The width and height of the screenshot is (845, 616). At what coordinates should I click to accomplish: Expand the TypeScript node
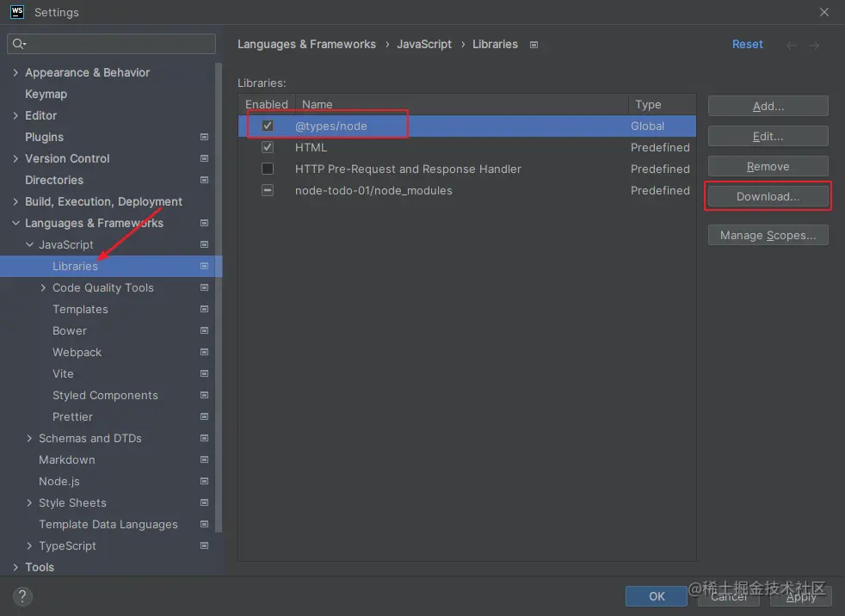pyautogui.click(x=29, y=546)
